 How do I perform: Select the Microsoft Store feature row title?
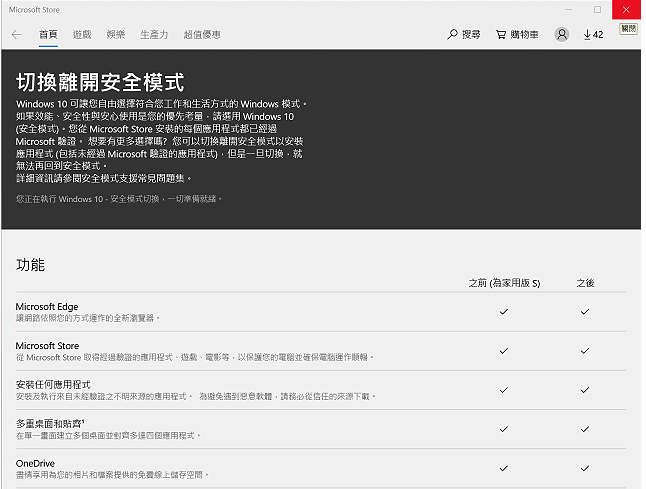tap(47, 346)
